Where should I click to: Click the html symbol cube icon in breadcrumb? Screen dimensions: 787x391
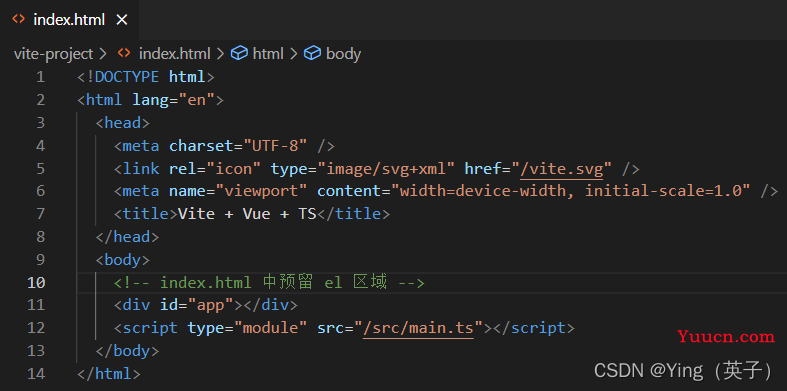tap(239, 53)
